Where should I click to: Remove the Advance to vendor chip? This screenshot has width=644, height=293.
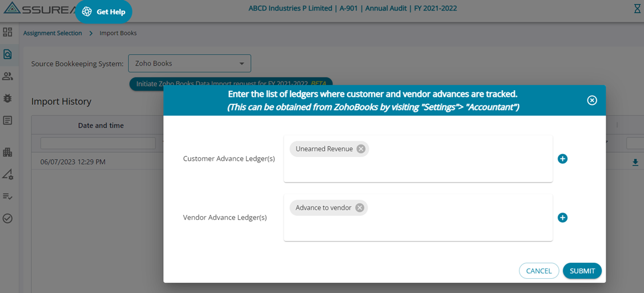click(360, 207)
